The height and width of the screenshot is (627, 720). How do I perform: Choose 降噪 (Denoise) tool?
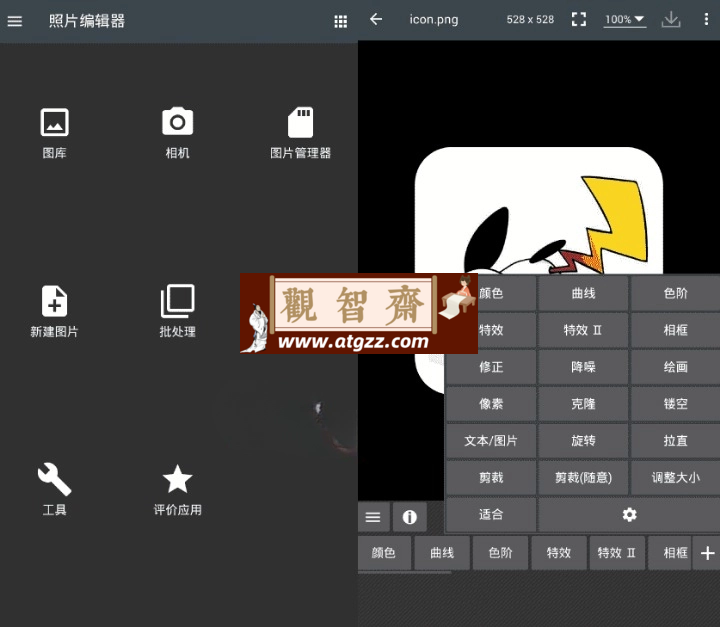583,367
